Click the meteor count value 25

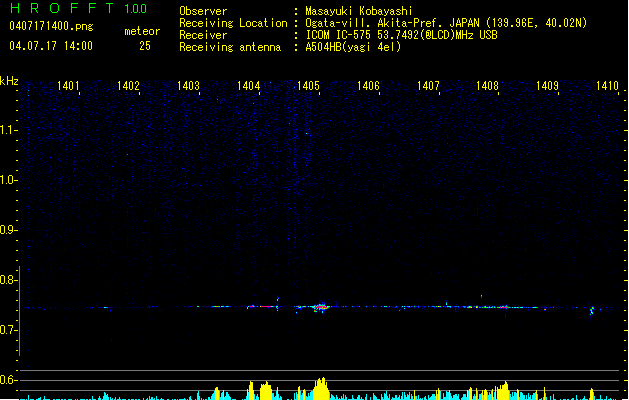145,46
